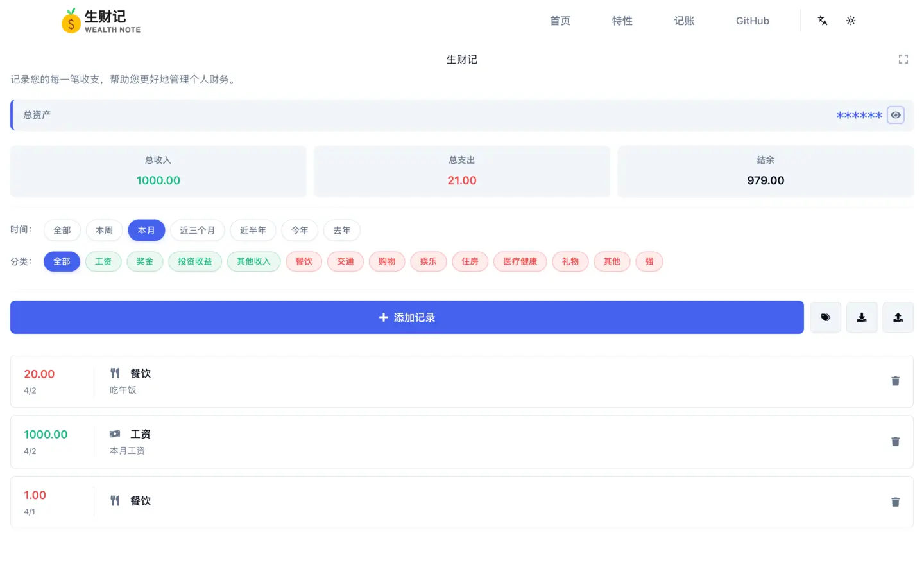Open the GitHub navigation link
The width and height of the screenshot is (924, 578).
(752, 21)
